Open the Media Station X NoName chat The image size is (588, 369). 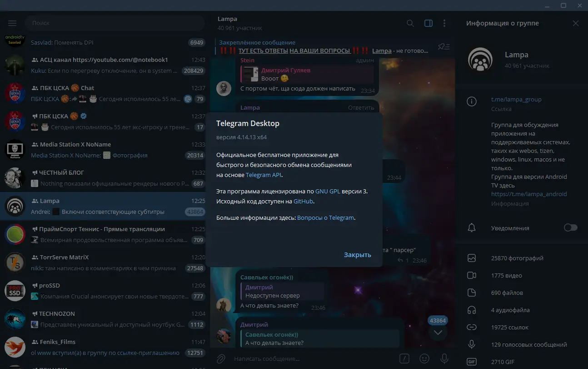[105, 150]
